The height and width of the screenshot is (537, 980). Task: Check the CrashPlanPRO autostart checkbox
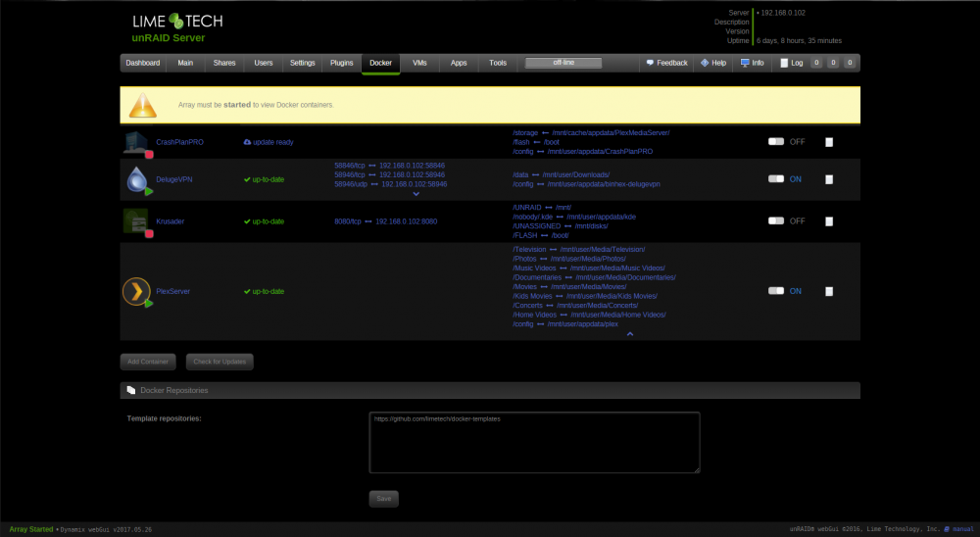829,142
